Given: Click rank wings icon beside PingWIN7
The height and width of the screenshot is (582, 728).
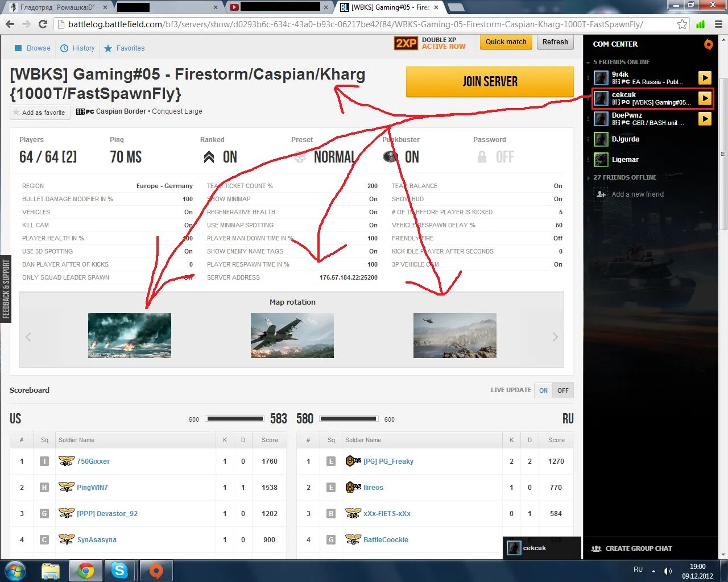Looking at the screenshot, I should (67, 488).
